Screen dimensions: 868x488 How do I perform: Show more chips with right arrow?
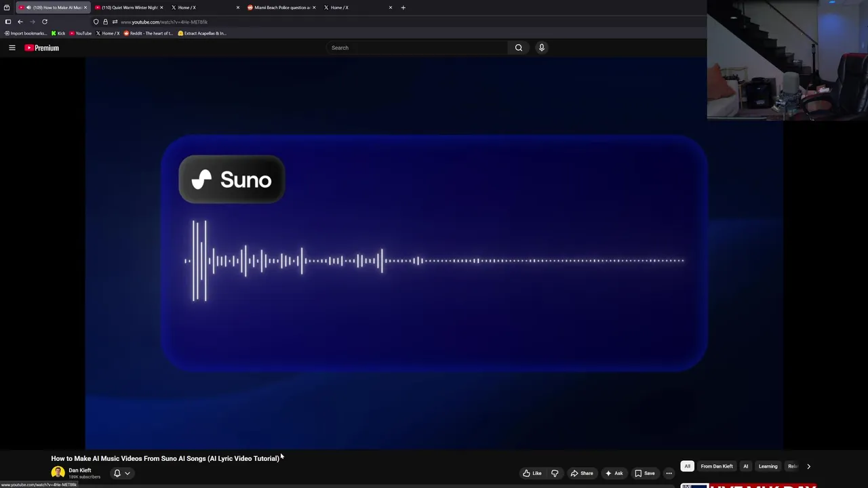coord(808,466)
